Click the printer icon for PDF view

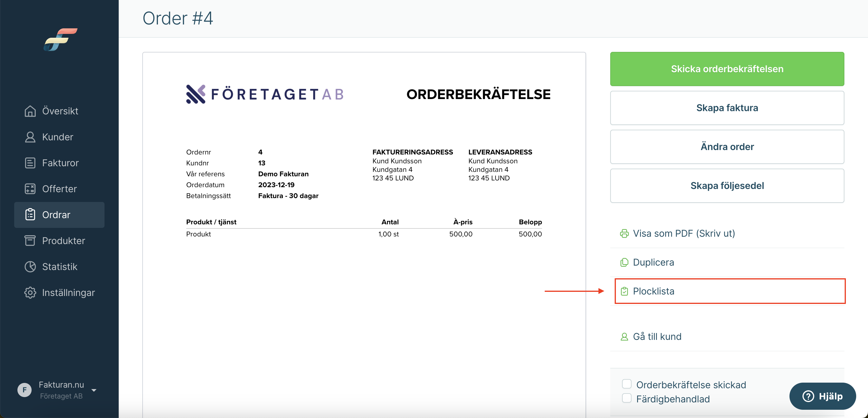point(624,233)
